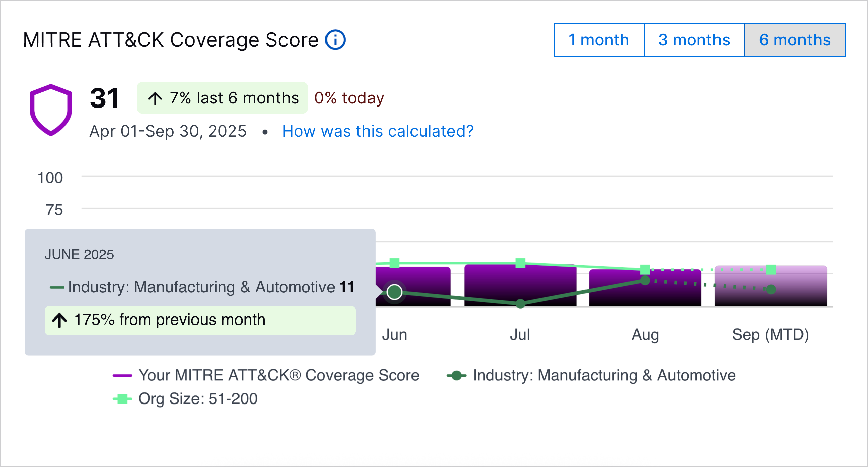Click the Aug axis label
Screen dimensions: 868x467
pos(645,335)
